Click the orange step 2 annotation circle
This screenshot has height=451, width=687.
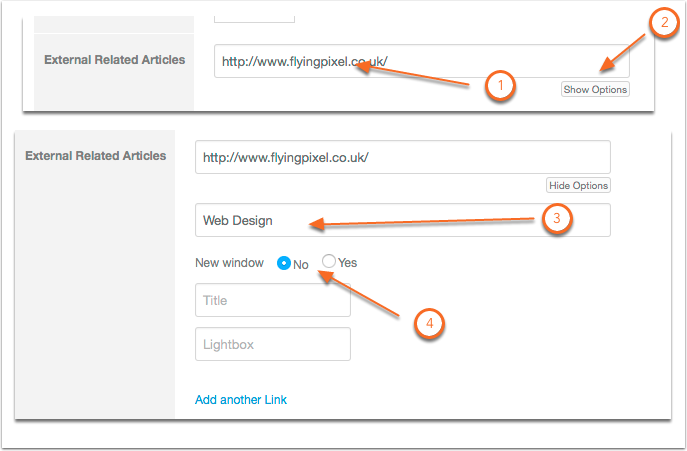pos(664,22)
